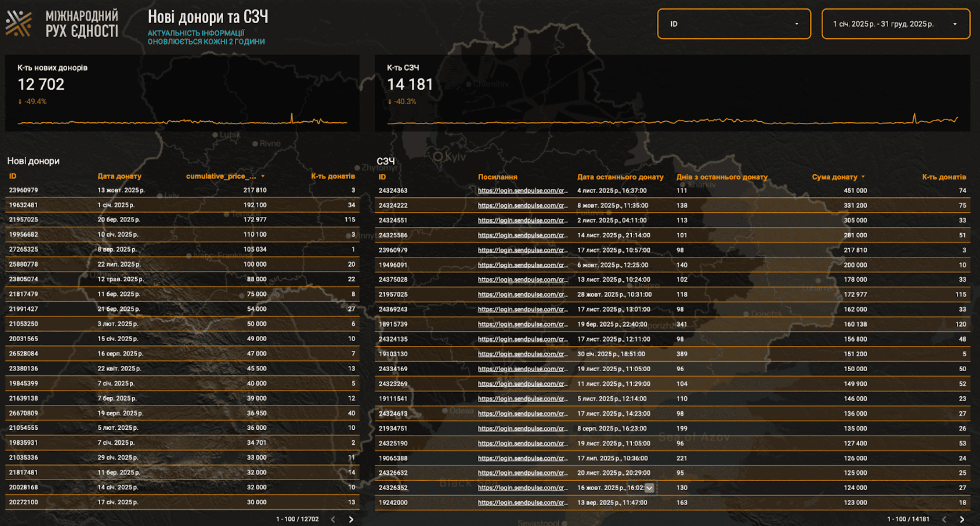Image resolution: width=980 pixels, height=526 pixels.
Task: Open the ID filter dropdown
Action: tap(734, 24)
